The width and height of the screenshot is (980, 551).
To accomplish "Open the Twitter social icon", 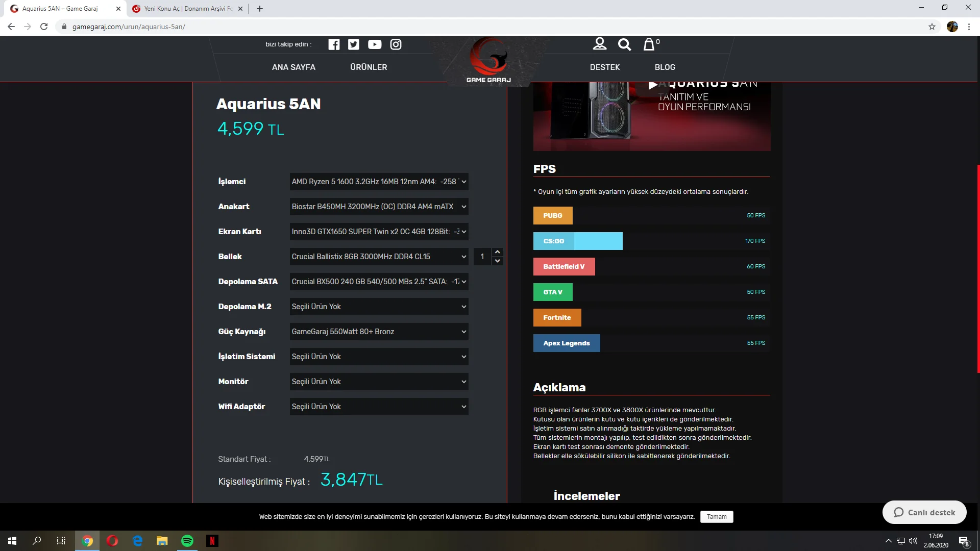I will pyautogui.click(x=354, y=44).
